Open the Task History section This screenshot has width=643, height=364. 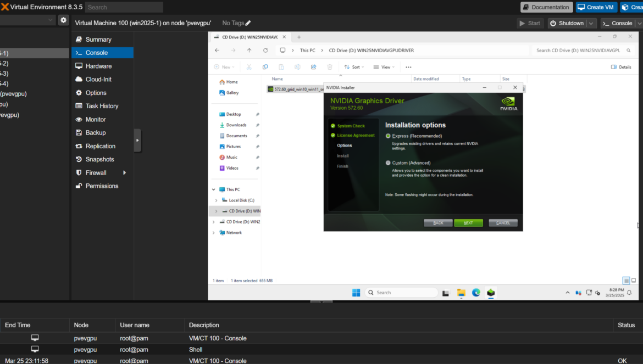[x=103, y=106]
